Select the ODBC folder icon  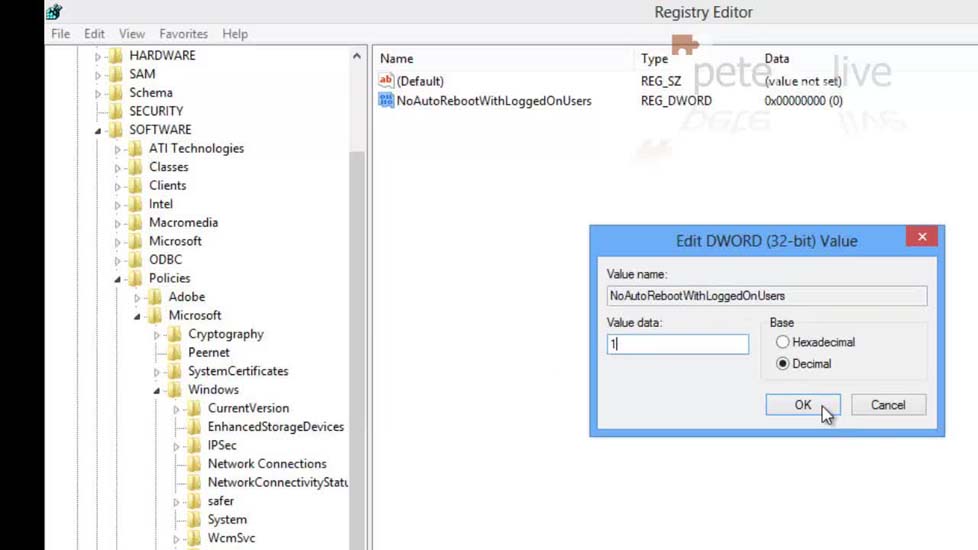[135, 259]
